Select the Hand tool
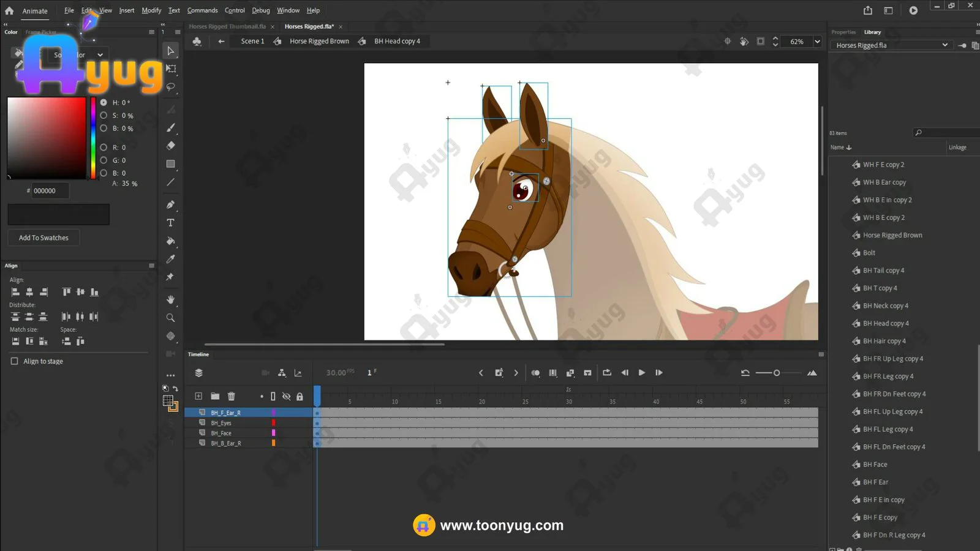980x551 pixels. click(171, 299)
